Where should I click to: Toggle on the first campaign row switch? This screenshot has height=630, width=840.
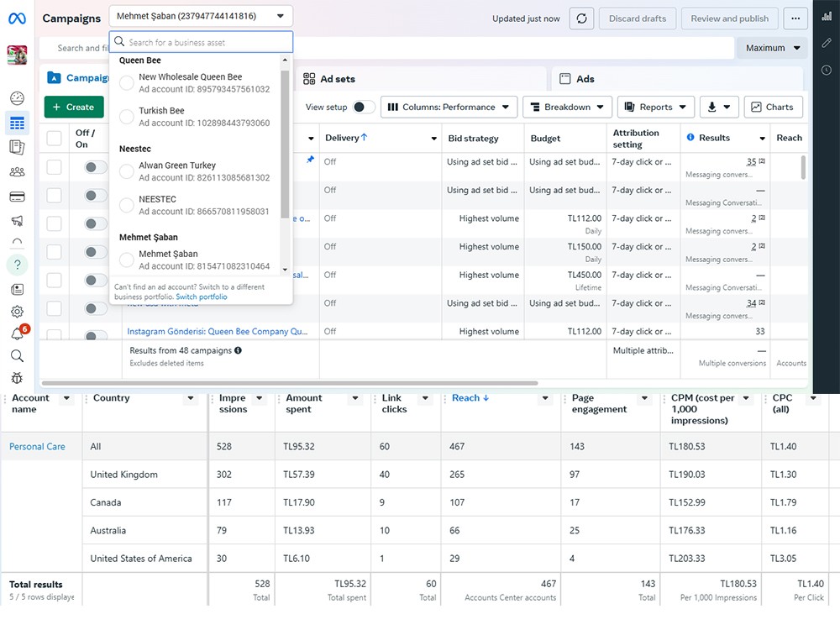pos(95,167)
